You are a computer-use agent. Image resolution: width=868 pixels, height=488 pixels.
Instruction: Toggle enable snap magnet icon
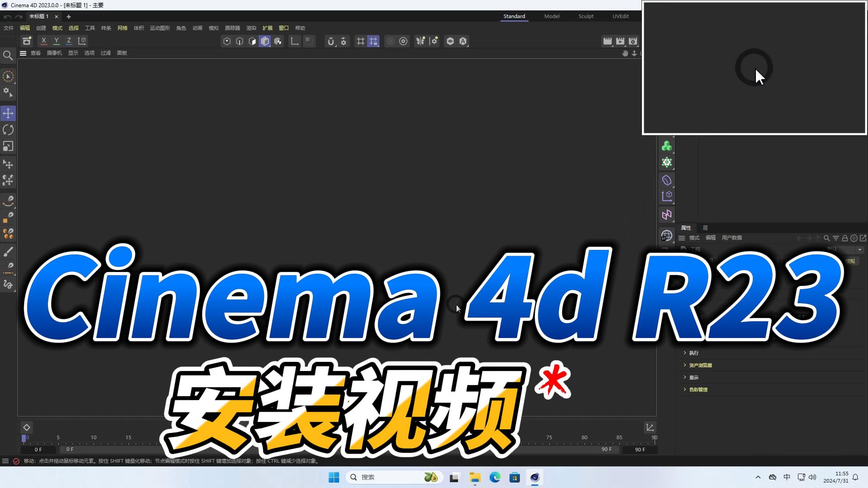pyautogui.click(x=331, y=41)
